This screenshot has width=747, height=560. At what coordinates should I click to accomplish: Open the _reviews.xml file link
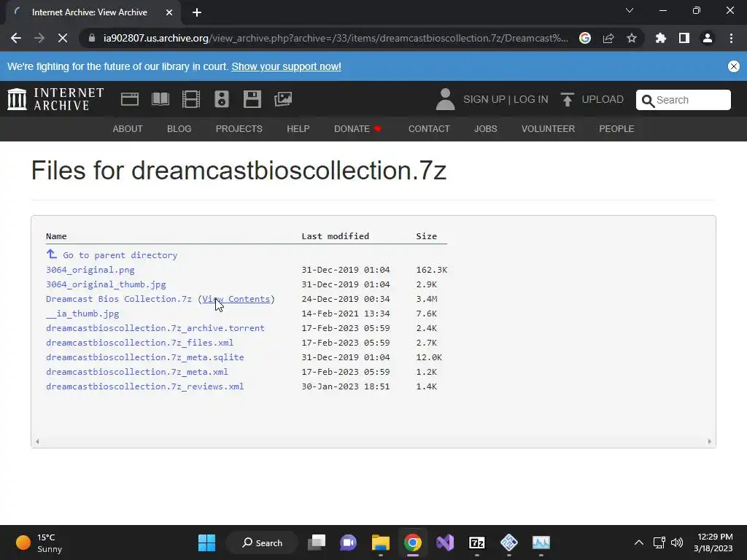click(x=145, y=386)
